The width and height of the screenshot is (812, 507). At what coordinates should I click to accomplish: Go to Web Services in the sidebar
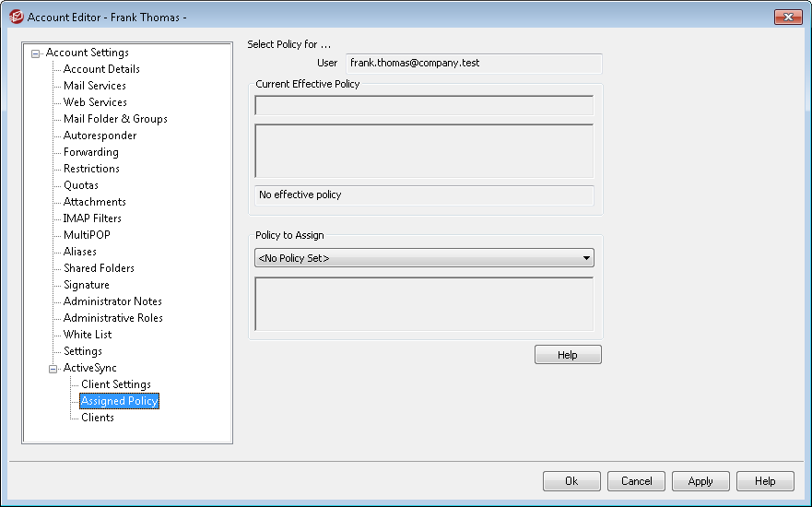[95, 102]
